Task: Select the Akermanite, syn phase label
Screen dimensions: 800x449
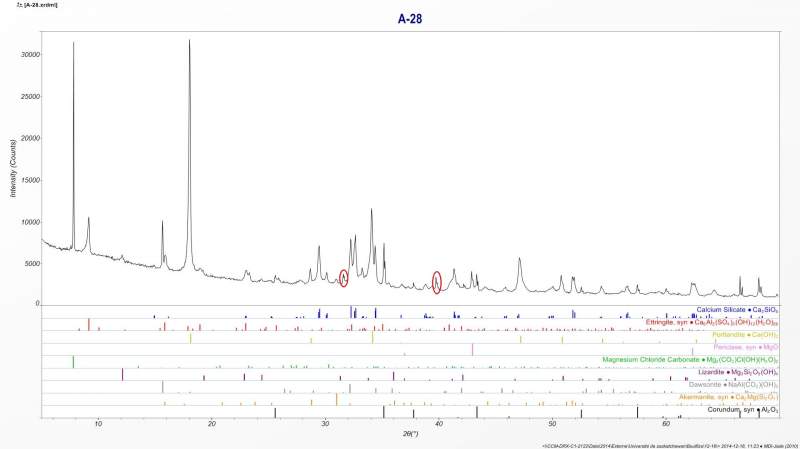Action: pos(729,397)
